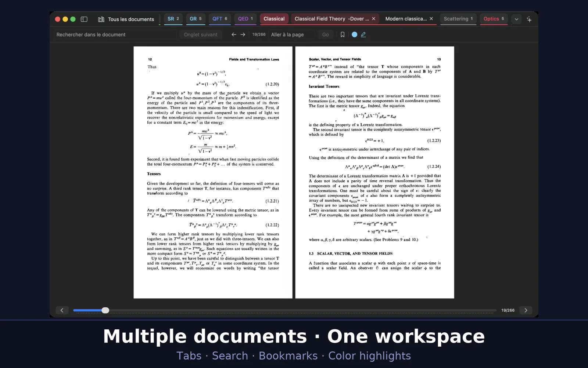Screen dimensions: 588x368
Task: Open the QED group tab
Action: click(245, 19)
